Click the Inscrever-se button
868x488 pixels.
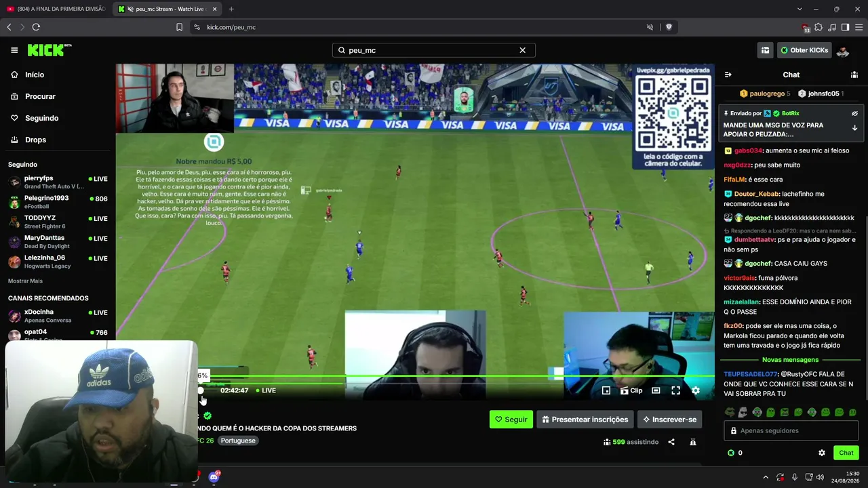670,420
